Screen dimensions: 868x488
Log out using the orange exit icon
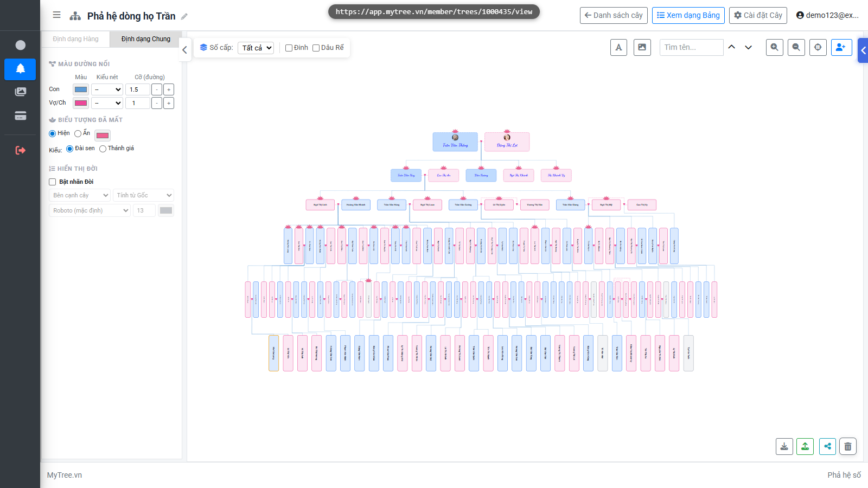point(20,150)
